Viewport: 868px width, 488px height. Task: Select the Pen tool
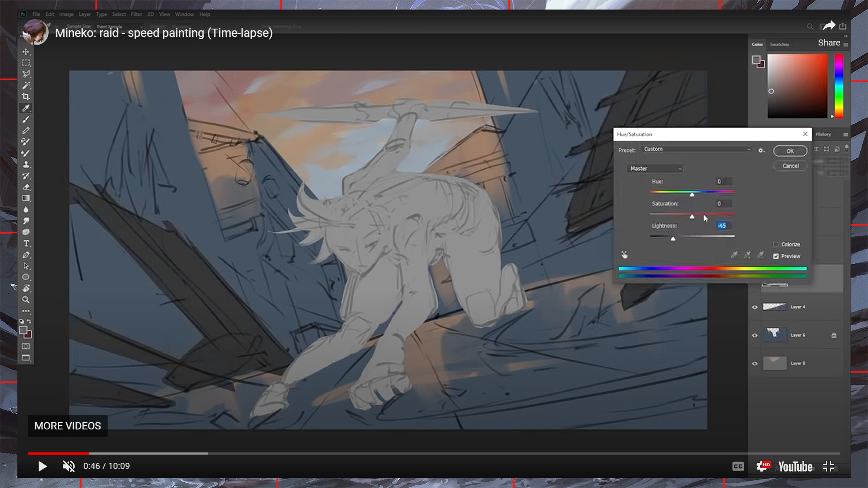(x=26, y=255)
